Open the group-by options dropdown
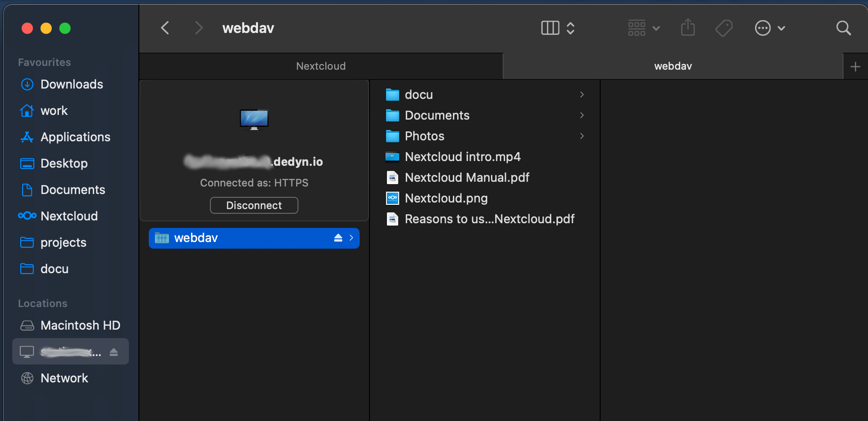 coord(643,28)
